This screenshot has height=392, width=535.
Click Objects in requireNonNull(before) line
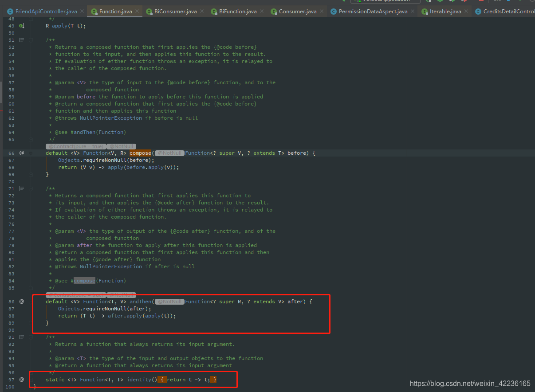(69, 160)
